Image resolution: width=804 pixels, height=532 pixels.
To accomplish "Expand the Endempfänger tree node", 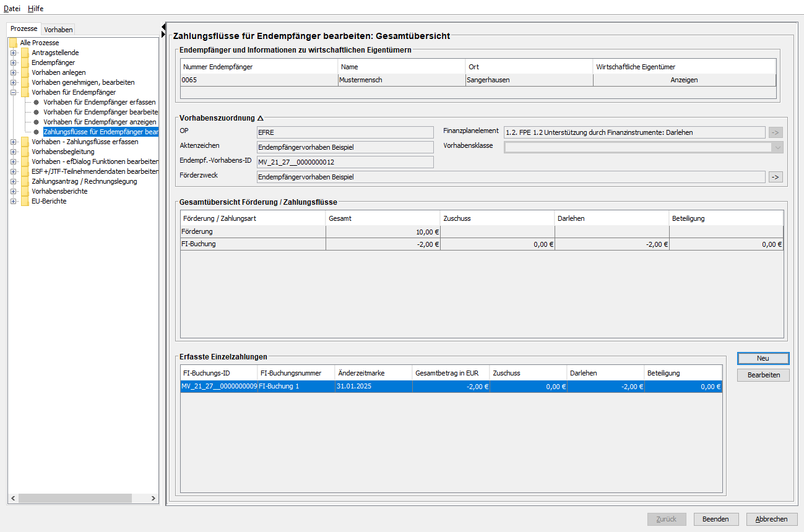I will (13, 62).
